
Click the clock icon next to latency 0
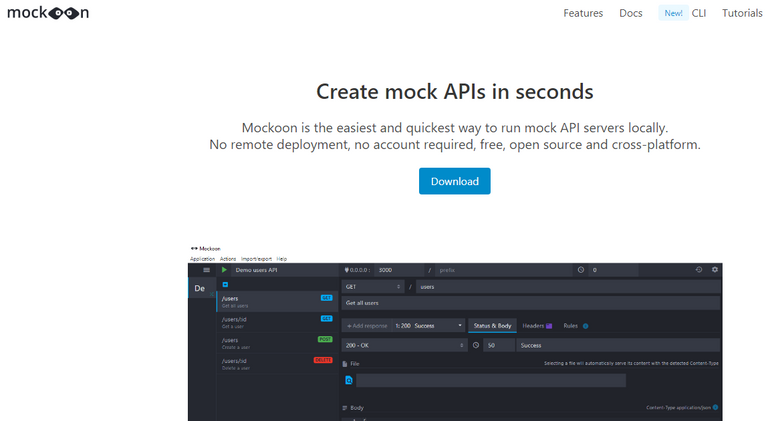(580, 270)
